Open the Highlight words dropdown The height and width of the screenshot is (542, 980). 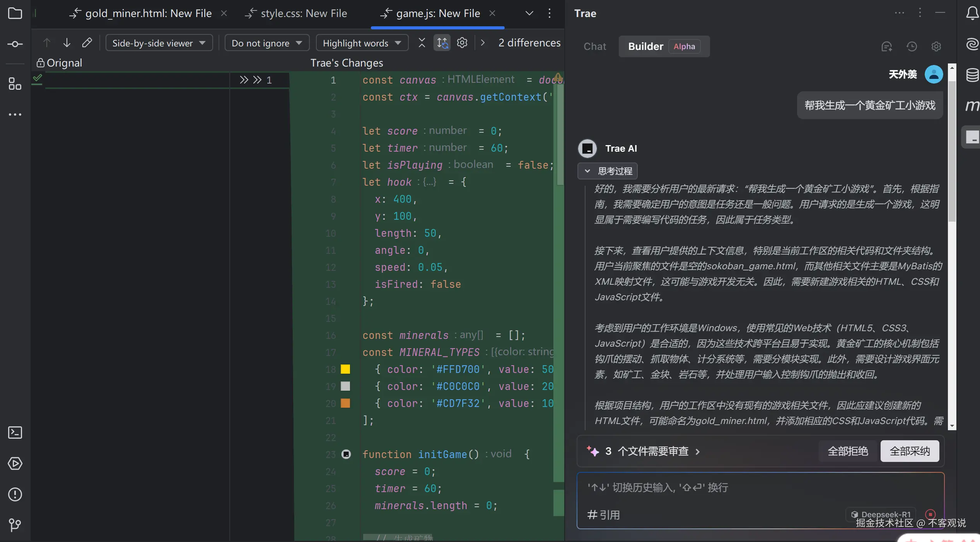(x=362, y=43)
